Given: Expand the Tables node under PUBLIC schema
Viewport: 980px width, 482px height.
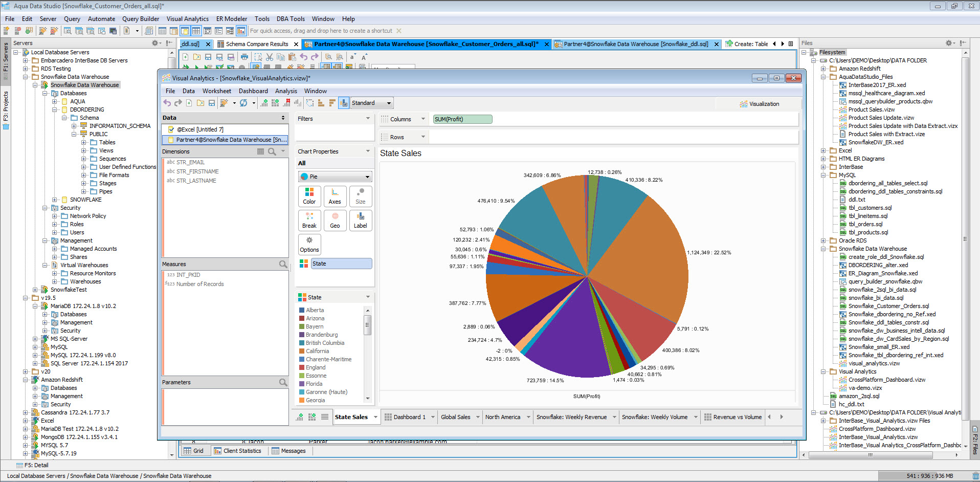Looking at the screenshot, I should coord(83,142).
